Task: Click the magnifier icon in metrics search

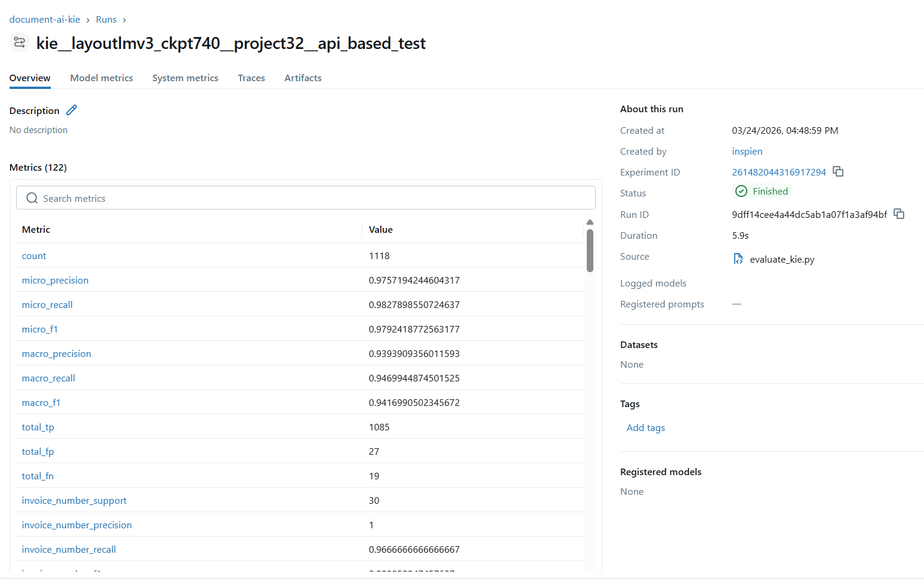Action: pyautogui.click(x=32, y=198)
